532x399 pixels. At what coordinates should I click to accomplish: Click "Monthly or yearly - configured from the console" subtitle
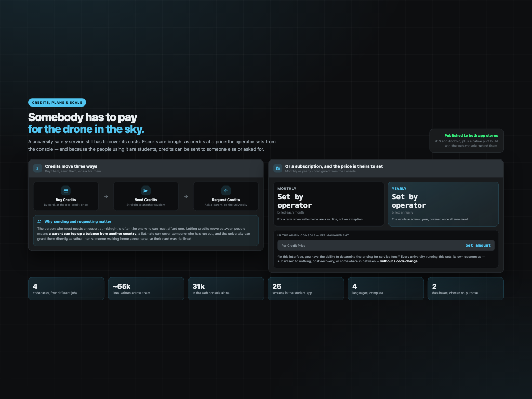pyautogui.click(x=320, y=171)
